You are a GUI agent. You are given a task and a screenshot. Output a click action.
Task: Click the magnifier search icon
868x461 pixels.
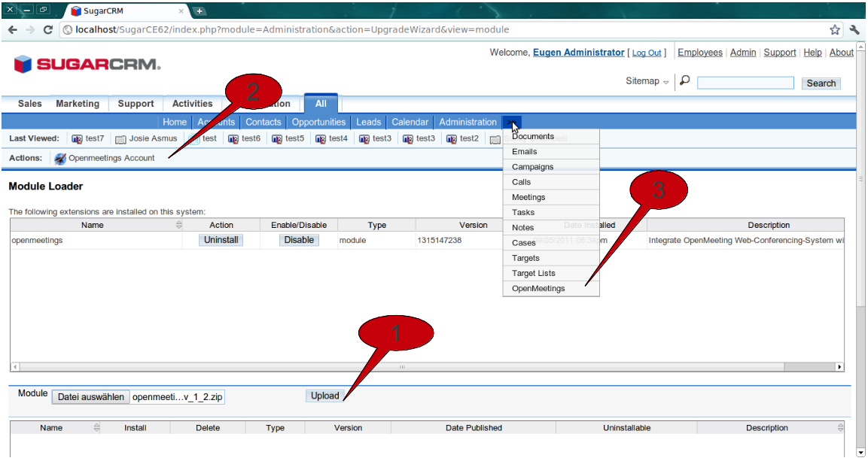pyautogui.click(x=685, y=81)
